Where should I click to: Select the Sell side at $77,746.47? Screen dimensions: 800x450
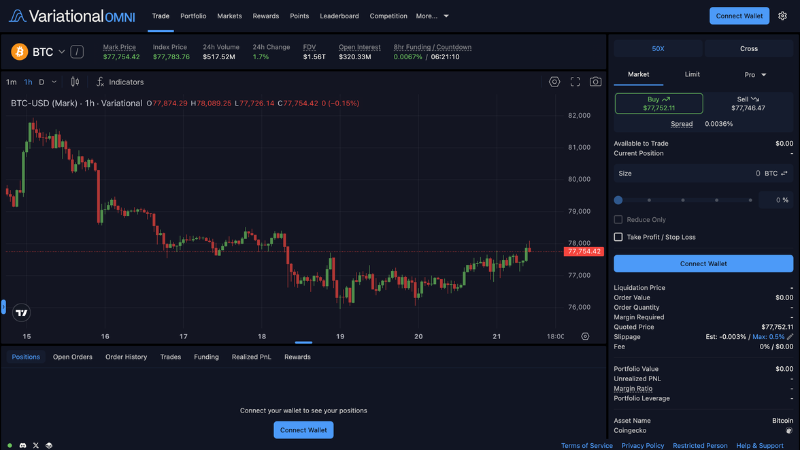(748, 104)
